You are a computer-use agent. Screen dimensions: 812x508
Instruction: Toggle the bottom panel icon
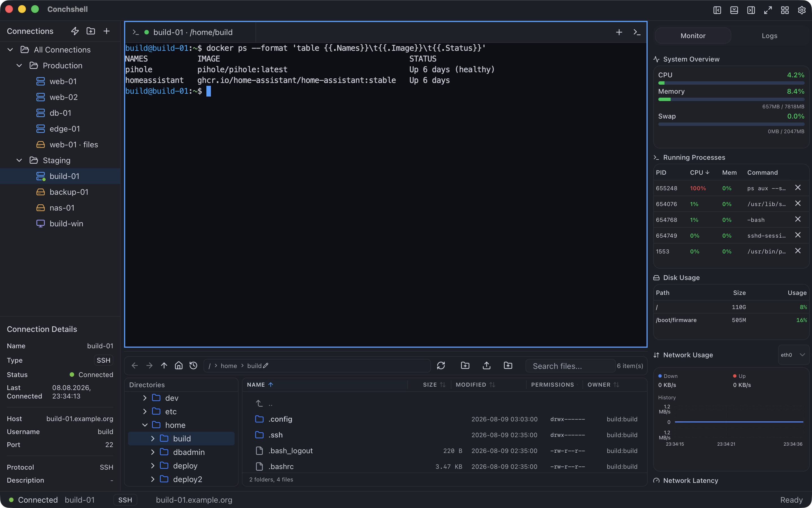click(734, 10)
